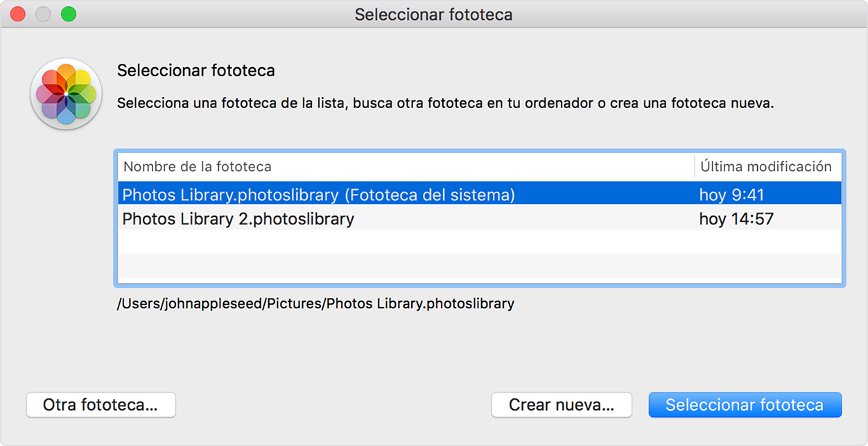Screen dimensions: 868x446
Task: Click the bold Seleccionar fototeca heading beside icon
Action: (196, 70)
